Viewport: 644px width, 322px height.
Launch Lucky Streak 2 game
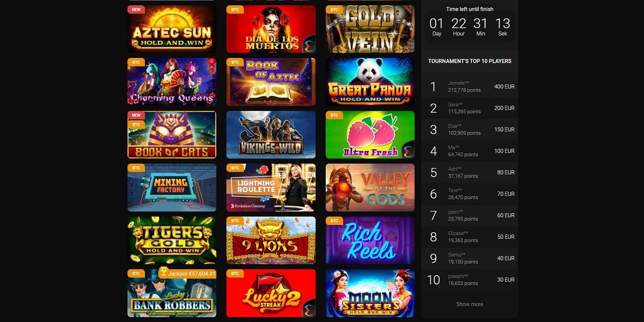271,293
